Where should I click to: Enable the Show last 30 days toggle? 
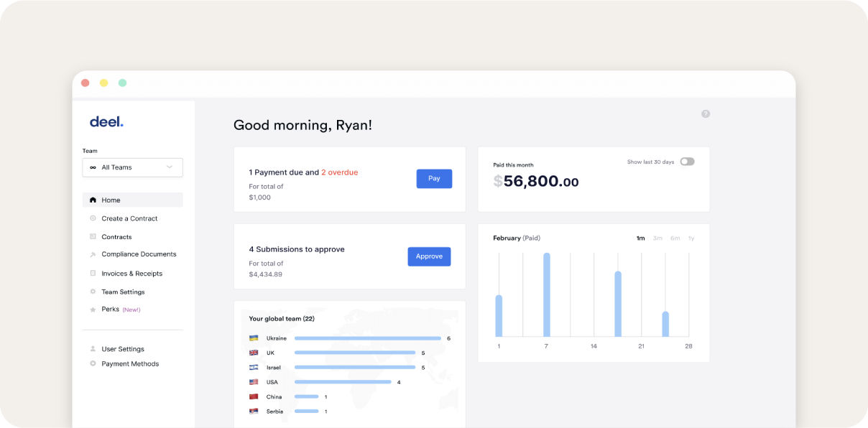686,162
